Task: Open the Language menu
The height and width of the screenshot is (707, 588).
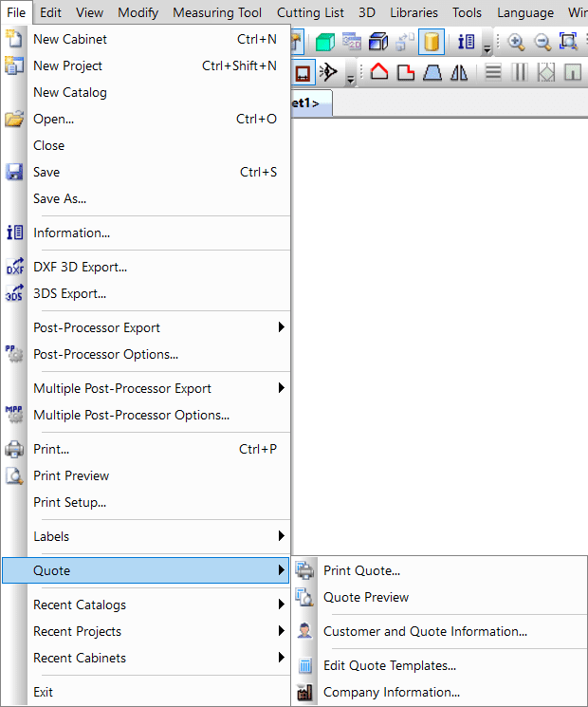Action: 525,12
